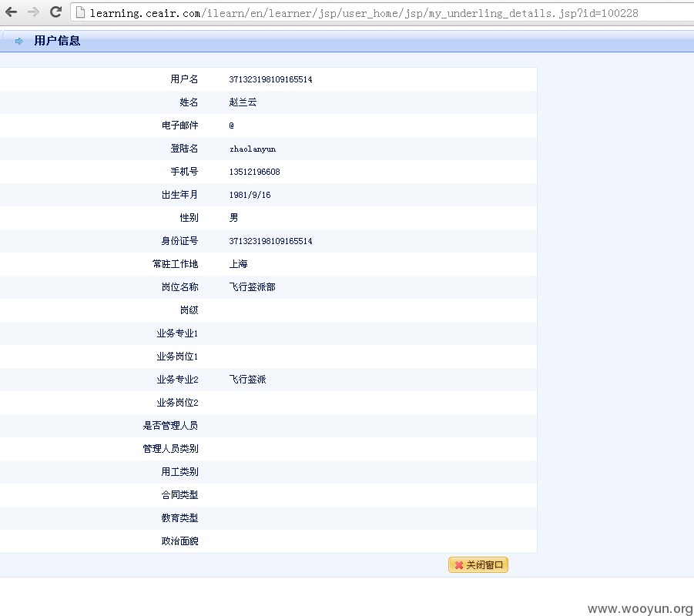Click the browser back arrow
The height and width of the screenshot is (616, 694).
tap(11, 12)
